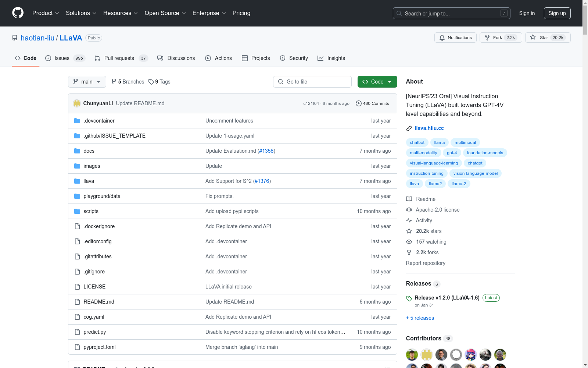
Task: Click the LICENSE file icon
Action: 77,287
